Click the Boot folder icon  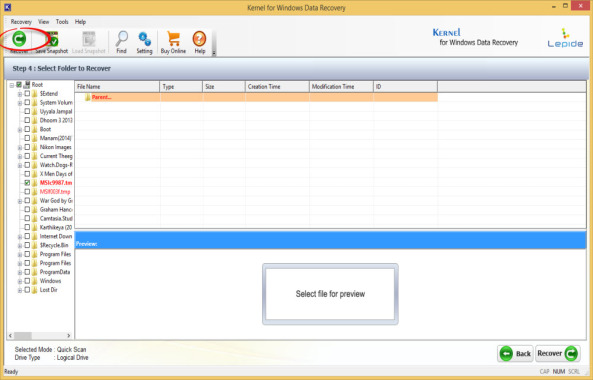click(x=35, y=129)
